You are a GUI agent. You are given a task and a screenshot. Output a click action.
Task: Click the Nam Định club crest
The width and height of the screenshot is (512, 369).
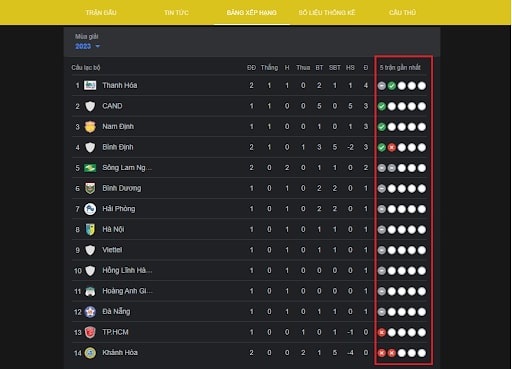pyautogui.click(x=90, y=127)
